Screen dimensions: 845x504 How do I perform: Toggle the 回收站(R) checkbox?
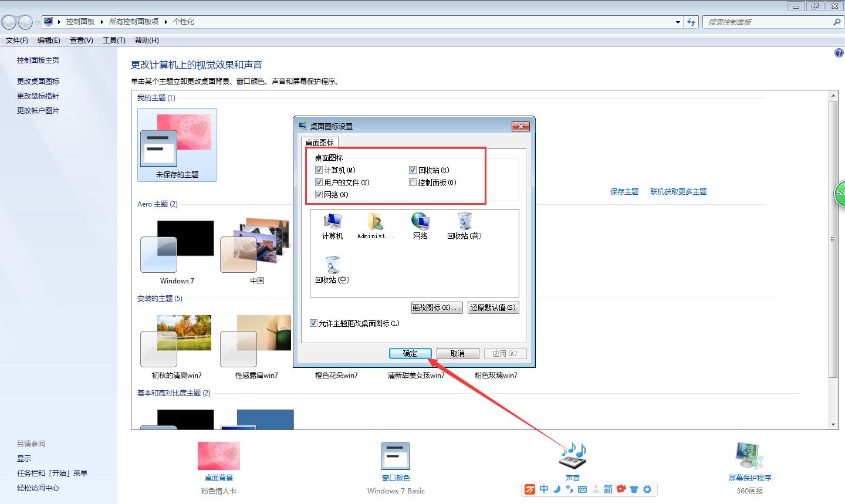tap(413, 170)
